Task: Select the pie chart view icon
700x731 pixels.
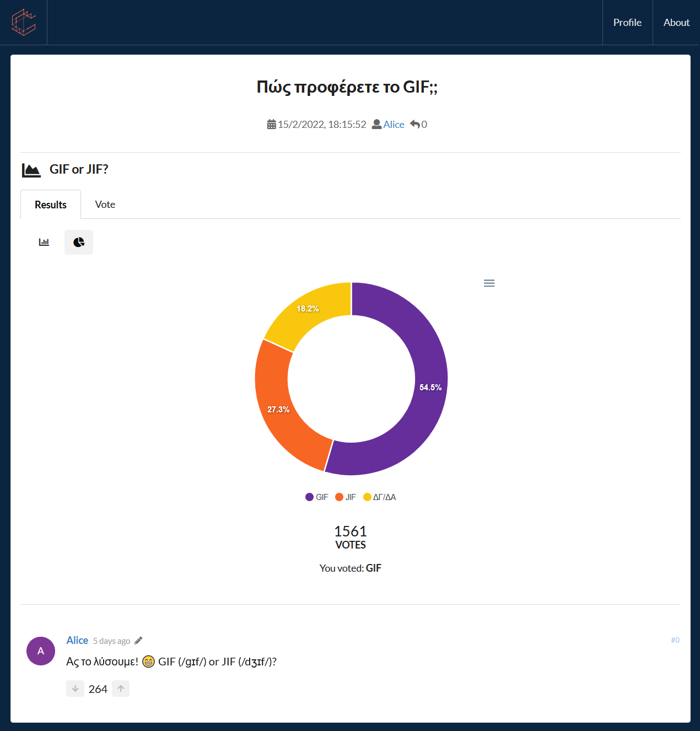Action: [79, 242]
